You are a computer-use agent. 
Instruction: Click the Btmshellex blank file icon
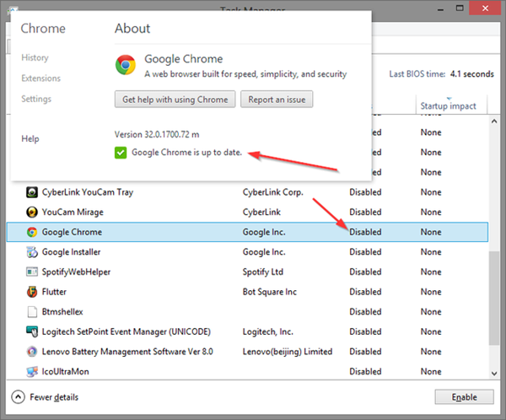coord(32,312)
